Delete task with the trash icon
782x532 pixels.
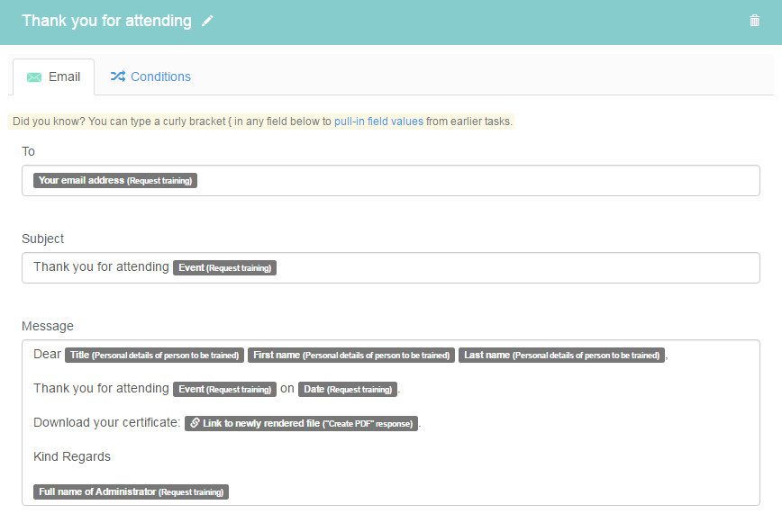click(x=754, y=21)
